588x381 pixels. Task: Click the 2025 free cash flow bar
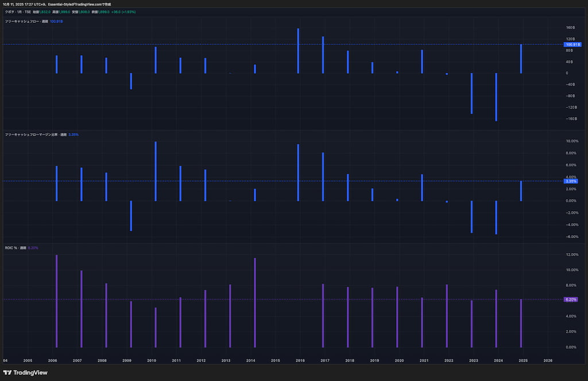521,59
